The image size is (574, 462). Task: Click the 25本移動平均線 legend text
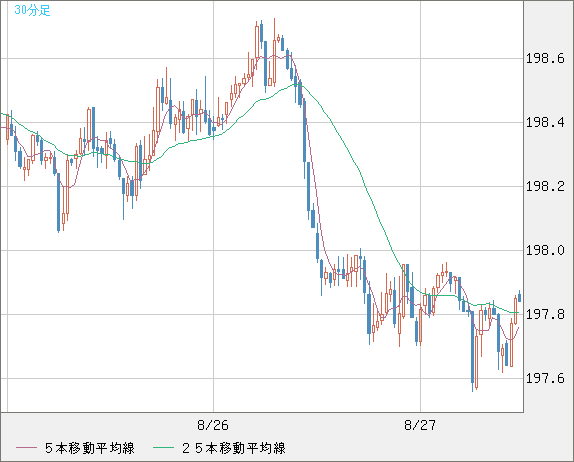click(x=234, y=448)
